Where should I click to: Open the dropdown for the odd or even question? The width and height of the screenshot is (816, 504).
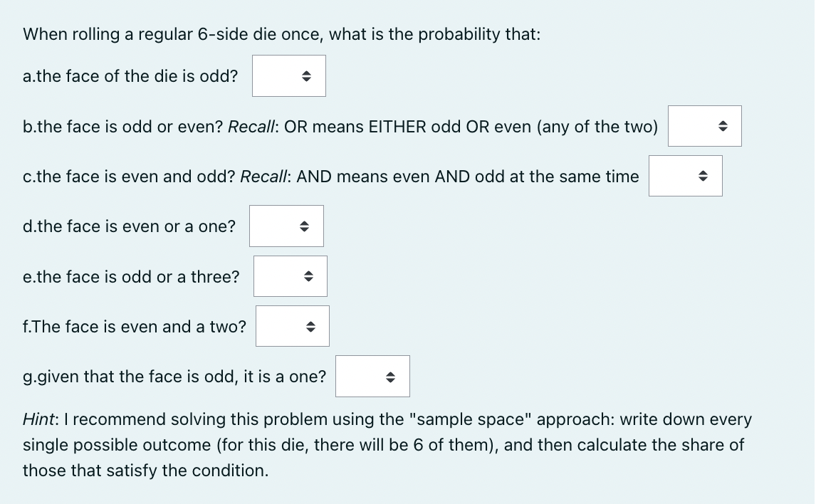click(704, 126)
